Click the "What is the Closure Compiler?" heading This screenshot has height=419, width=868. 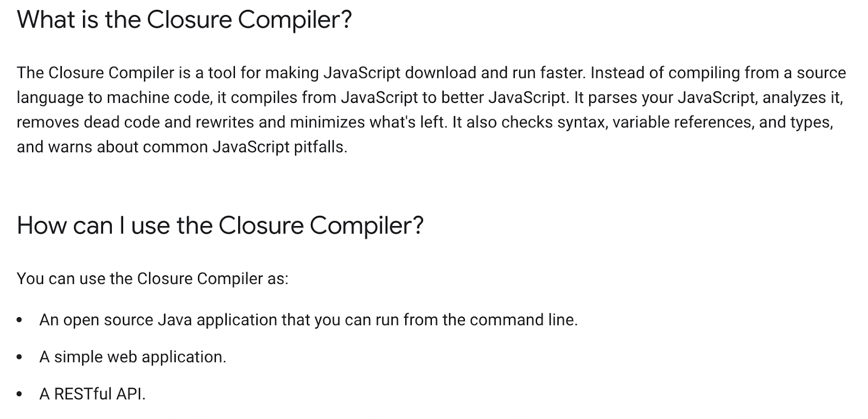click(x=184, y=20)
